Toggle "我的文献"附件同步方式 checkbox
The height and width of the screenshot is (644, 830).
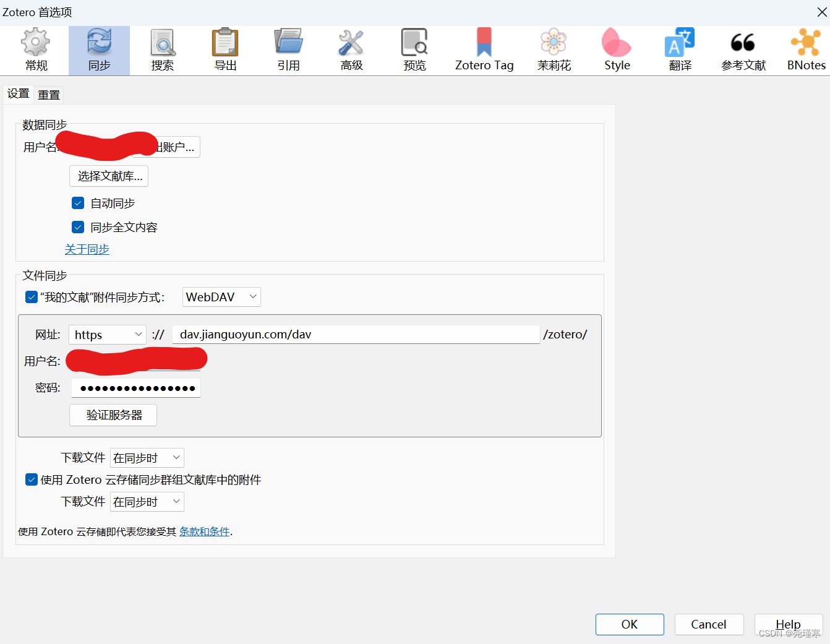[x=32, y=298]
